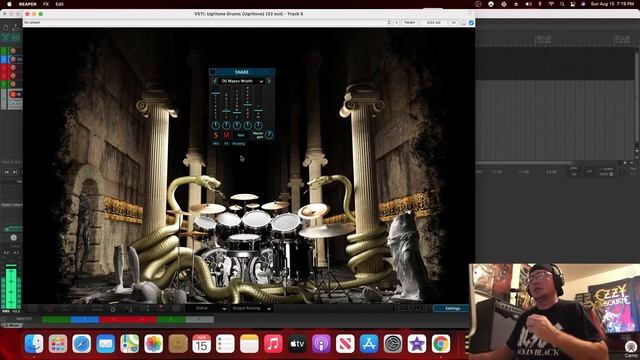
Task: Click the knob under the leftmost snare fader
Action: click(216, 125)
